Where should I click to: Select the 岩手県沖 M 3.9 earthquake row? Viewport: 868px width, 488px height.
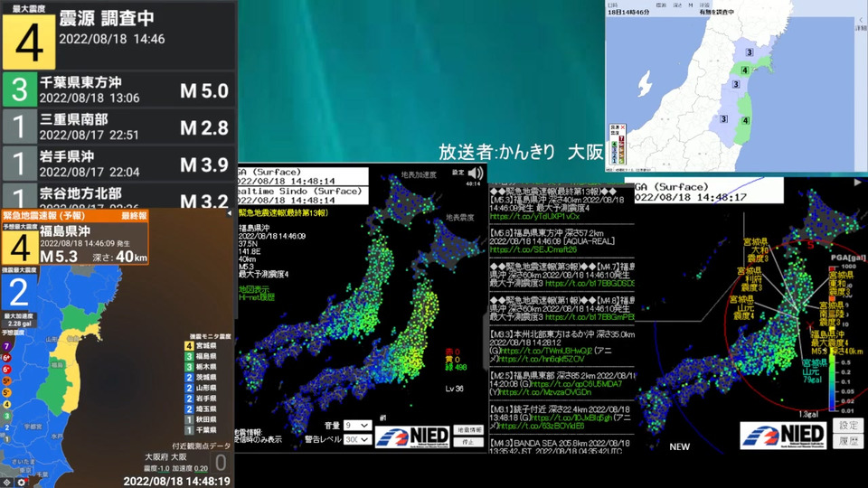[x=118, y=164]
